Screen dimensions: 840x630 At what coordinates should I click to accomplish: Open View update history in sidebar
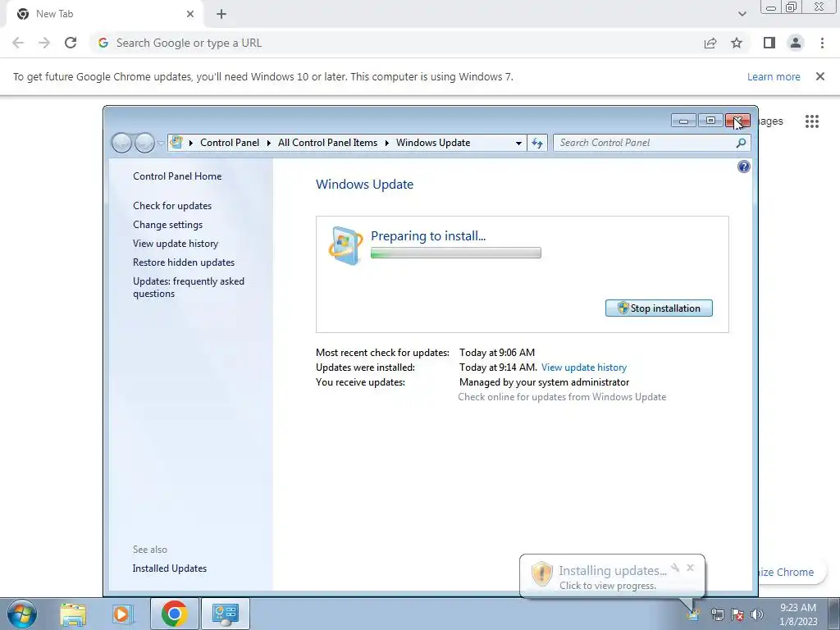point(176,243)
